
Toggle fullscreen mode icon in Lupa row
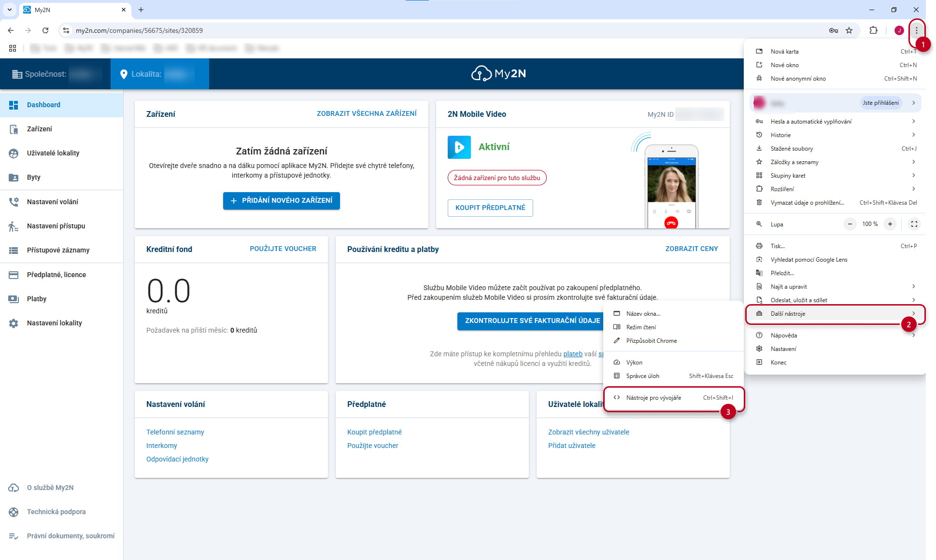[914, 224]
